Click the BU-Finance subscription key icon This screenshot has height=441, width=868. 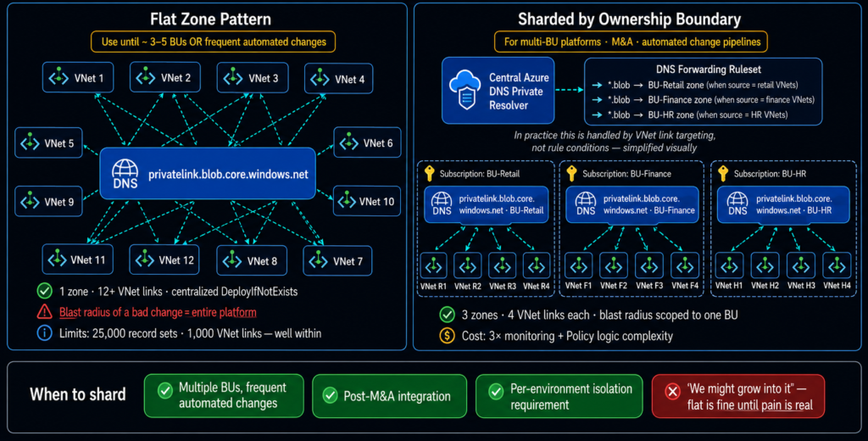coord(572,173)
